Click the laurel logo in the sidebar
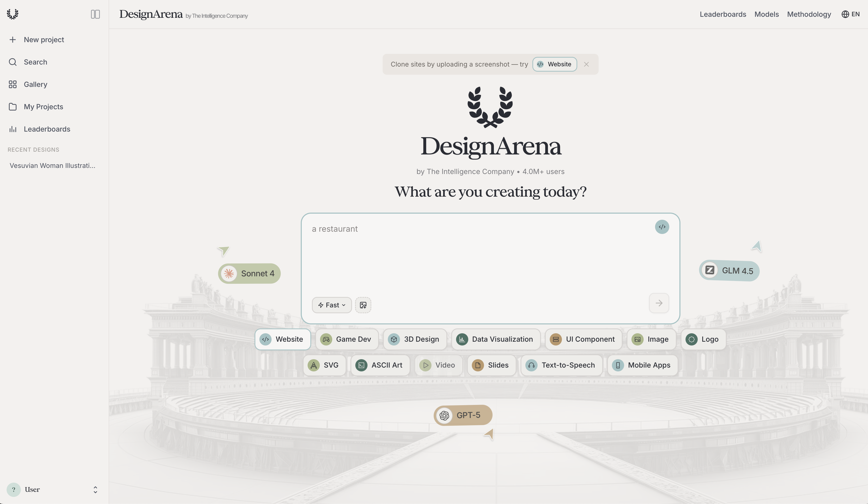868x504 pixels. click(x=13, y=14)
